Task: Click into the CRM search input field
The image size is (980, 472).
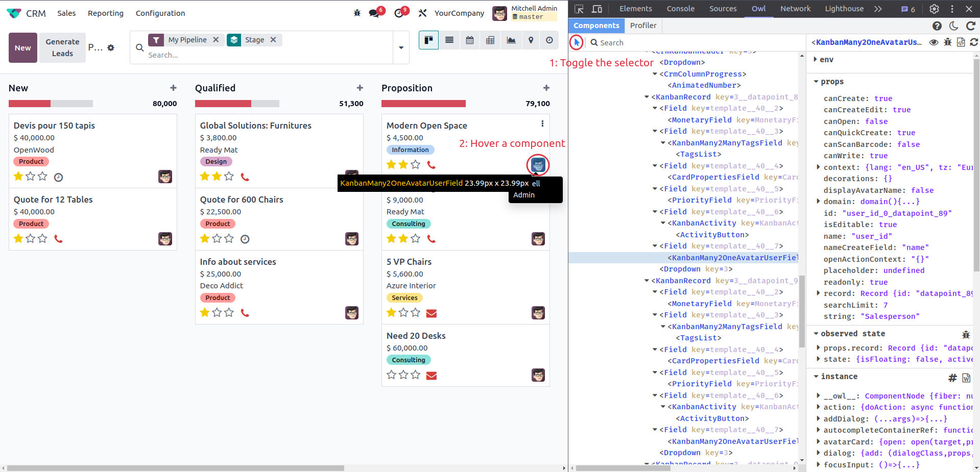Action: pyautogui.click(x=266, y=55)
